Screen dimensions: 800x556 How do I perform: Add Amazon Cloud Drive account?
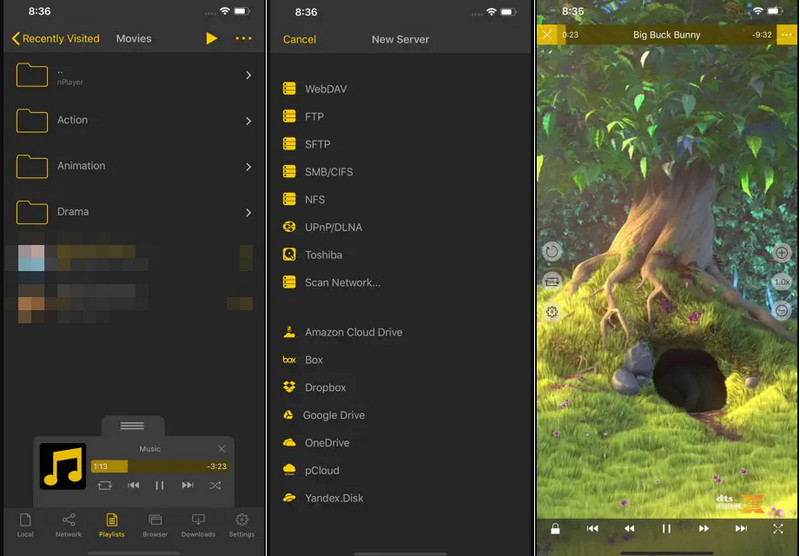pos(401,332)
